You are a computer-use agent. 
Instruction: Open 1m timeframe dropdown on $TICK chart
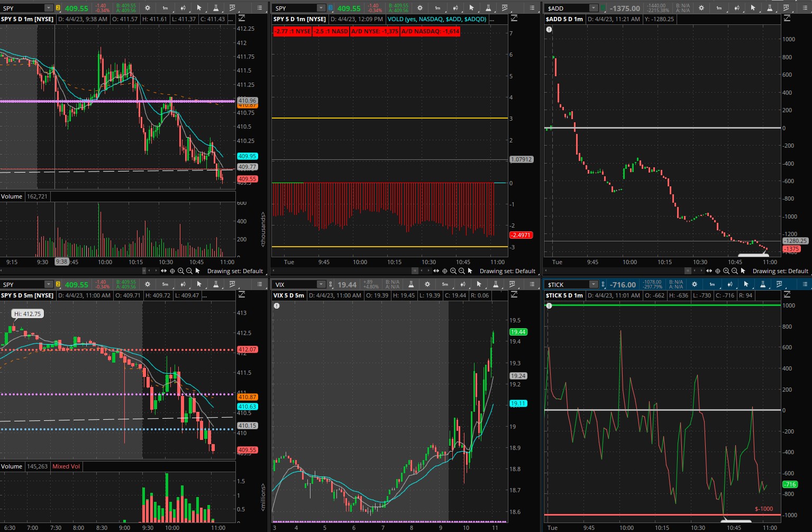coord(712,284)
